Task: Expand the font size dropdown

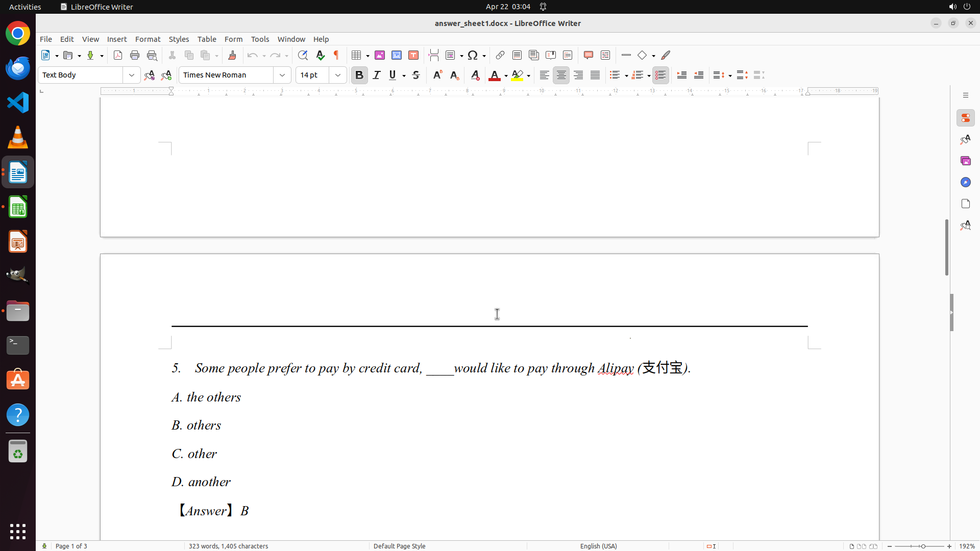Action: pyautogui.click(x=338, y=75)
